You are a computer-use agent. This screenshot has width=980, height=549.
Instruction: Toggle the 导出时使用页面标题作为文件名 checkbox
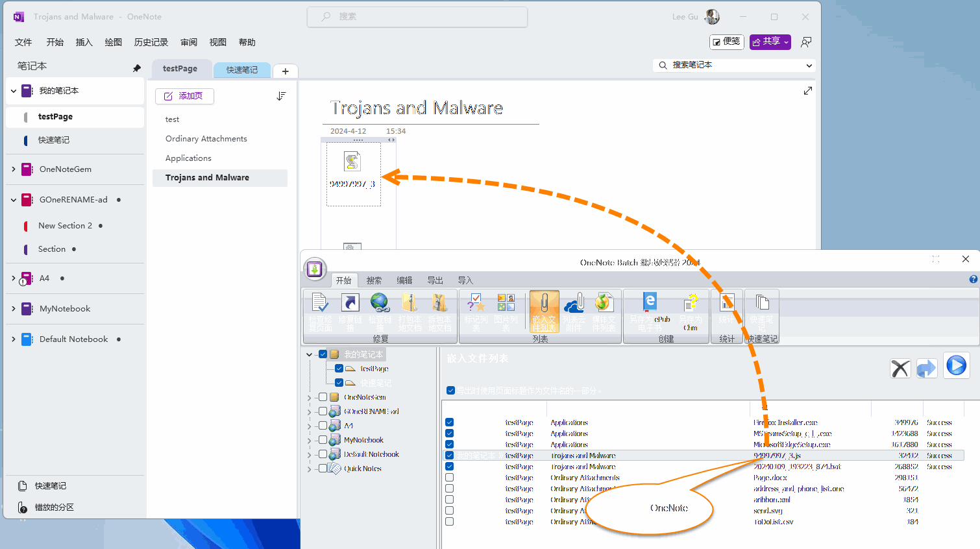pos(450,391)
